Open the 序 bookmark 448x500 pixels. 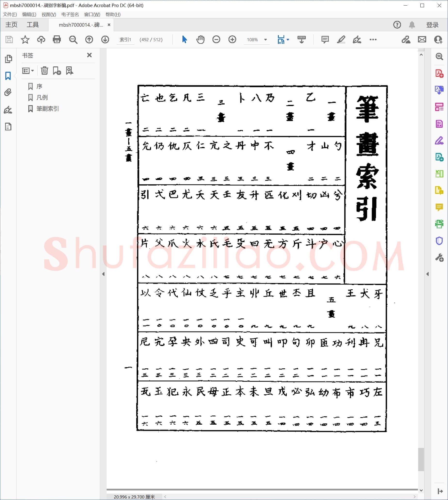tap(39, 86)
